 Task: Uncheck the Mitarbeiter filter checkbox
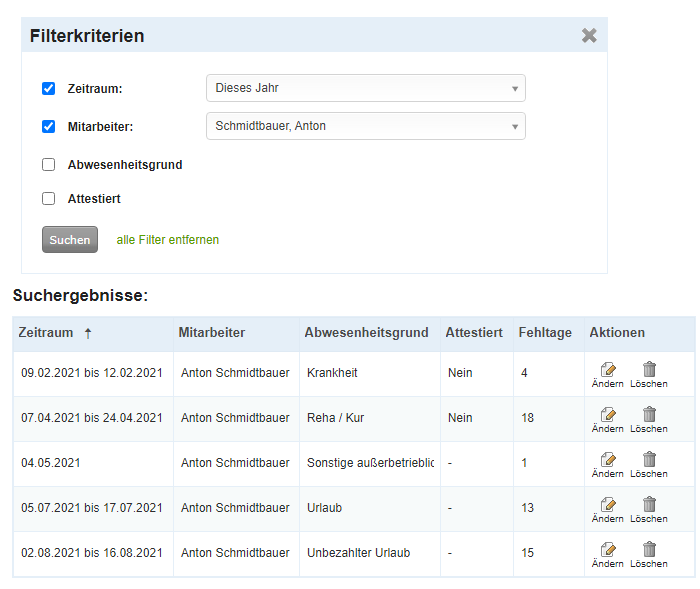(x=49, y=126)
